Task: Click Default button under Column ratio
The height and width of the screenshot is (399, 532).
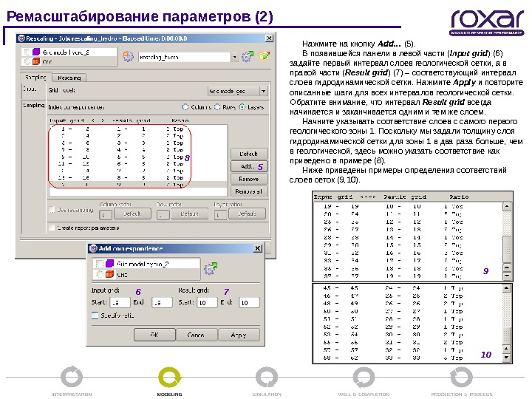Action: click(x=132, y=214)
